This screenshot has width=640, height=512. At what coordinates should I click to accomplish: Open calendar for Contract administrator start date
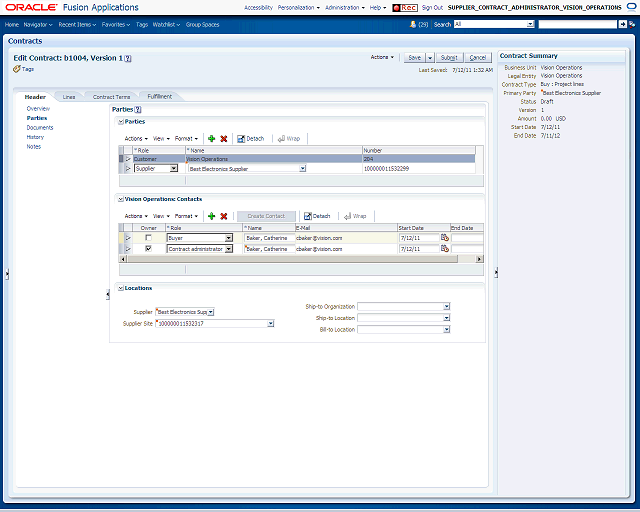point(444,249)
